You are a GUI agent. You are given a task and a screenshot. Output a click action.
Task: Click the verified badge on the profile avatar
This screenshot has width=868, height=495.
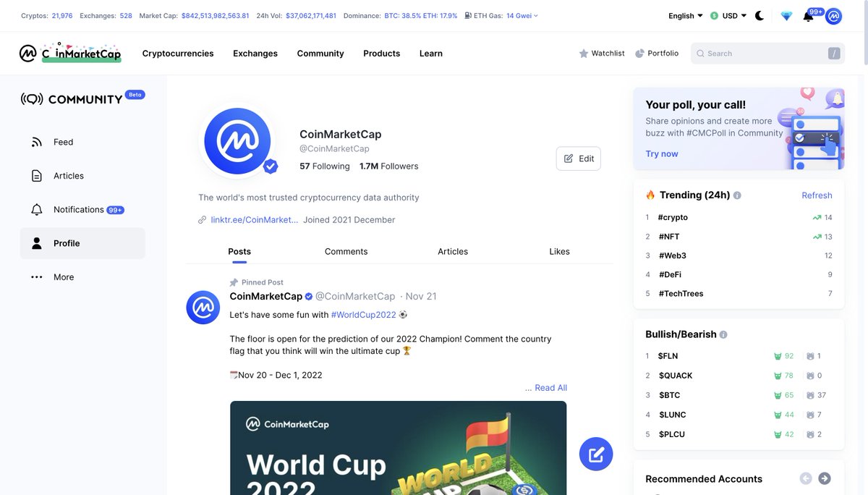[x=271, y=166]
